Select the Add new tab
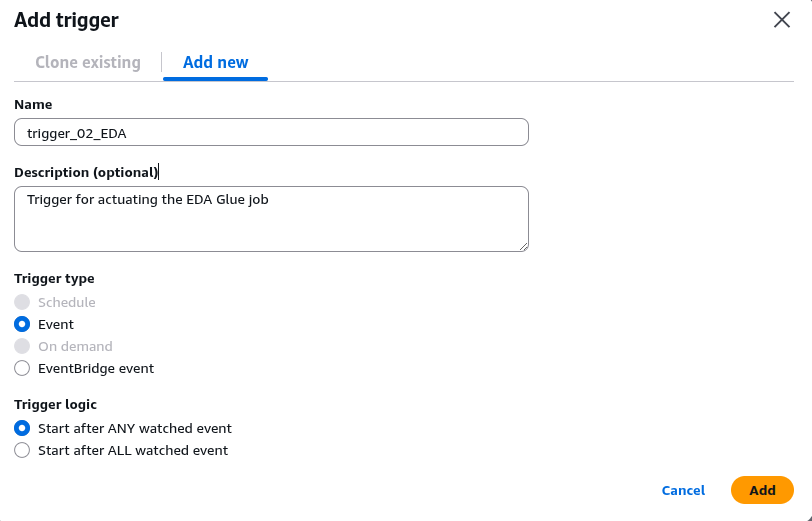Image resolution: width=812 pixels, height=521 pixels. pos(215,62)
